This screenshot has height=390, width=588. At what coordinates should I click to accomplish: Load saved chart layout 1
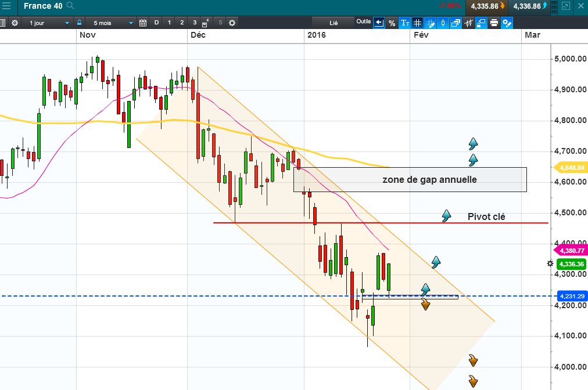(169, 23)
